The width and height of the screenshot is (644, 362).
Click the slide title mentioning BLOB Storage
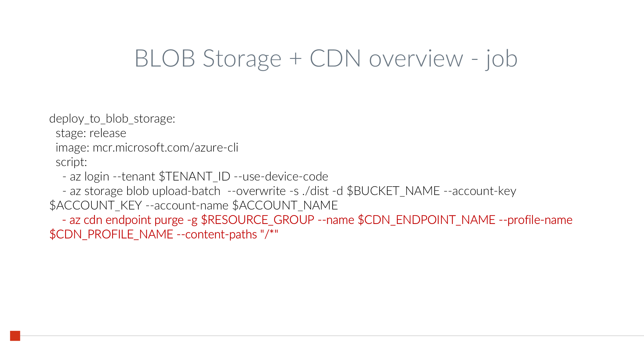326,59
